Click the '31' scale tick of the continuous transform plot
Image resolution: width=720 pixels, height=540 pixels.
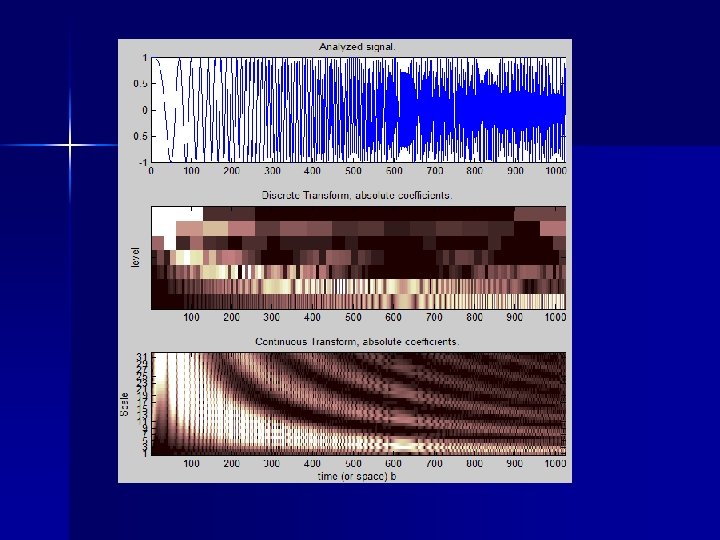tap(142, 356)
